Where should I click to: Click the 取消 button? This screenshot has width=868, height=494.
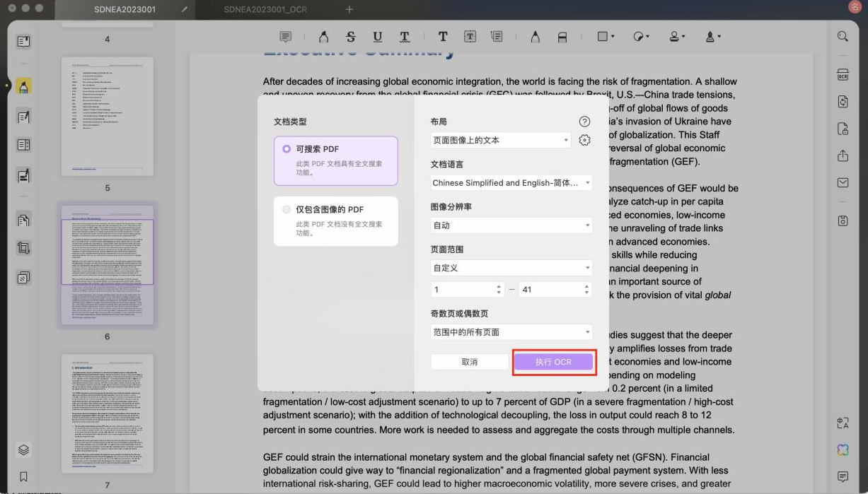(x=470, y=362)
